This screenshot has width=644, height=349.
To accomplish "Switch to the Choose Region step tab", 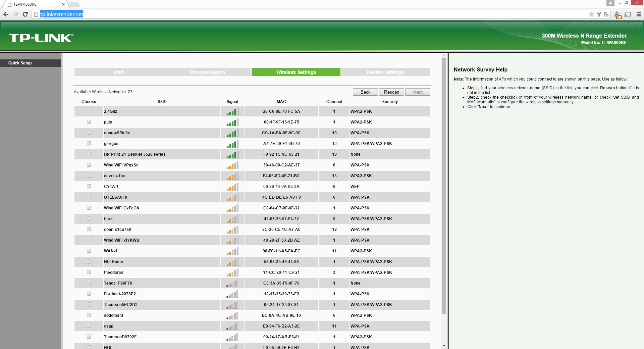I will click(207, 72).
